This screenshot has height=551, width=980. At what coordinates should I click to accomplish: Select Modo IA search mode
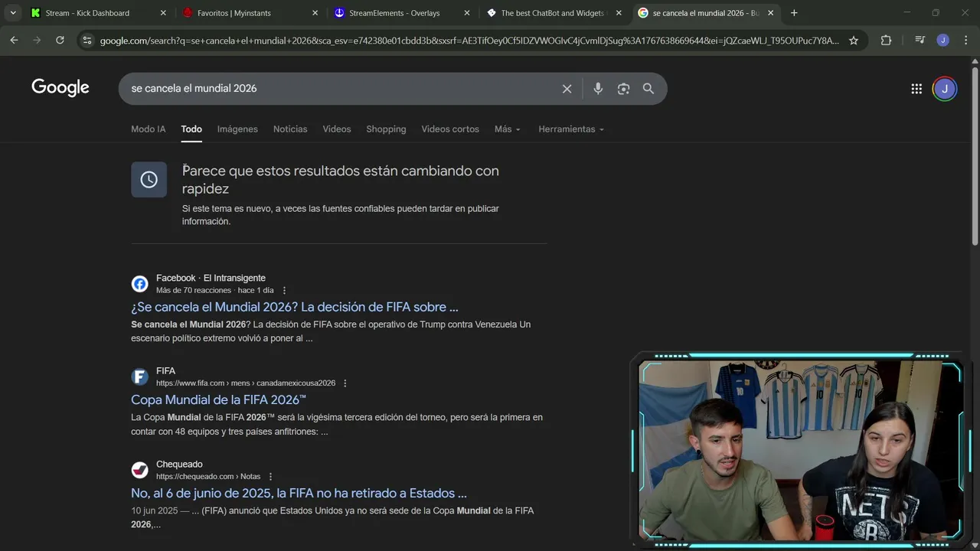[149, 129]
